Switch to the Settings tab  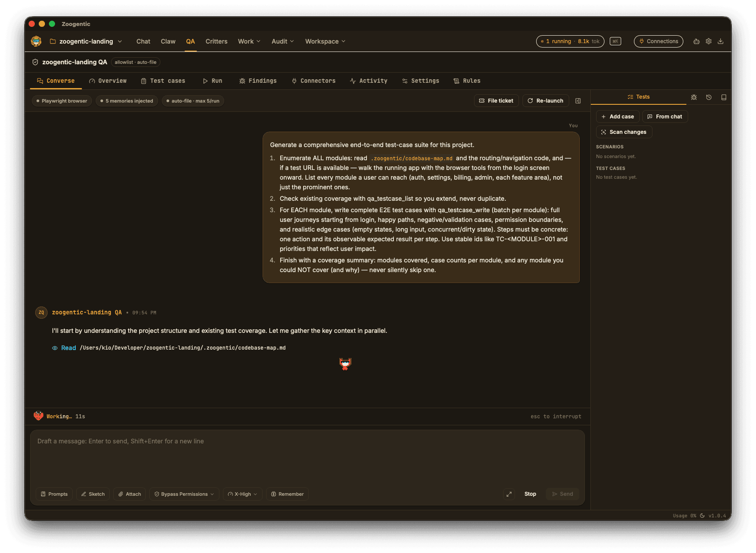point(421,81)
